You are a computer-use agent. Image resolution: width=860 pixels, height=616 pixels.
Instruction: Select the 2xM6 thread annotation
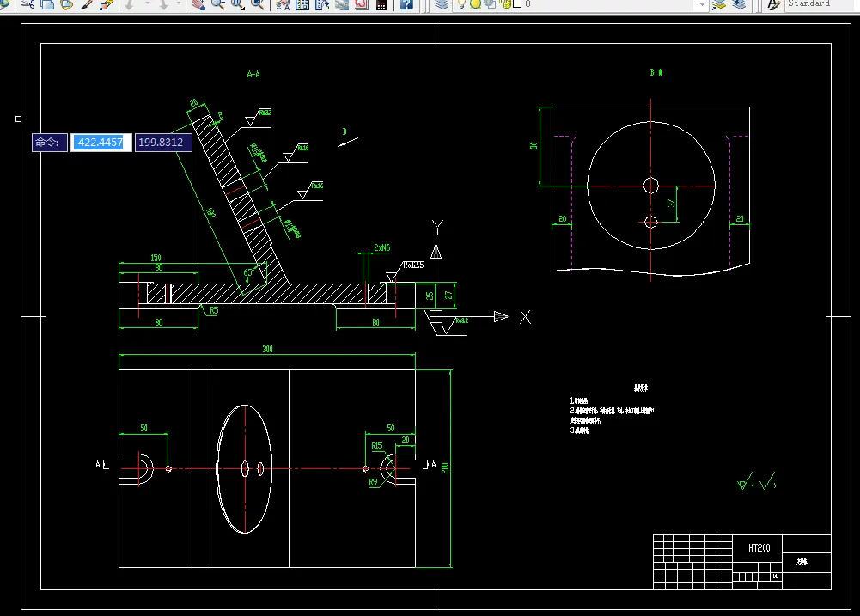pyautogui.click(x=381, y=248)
